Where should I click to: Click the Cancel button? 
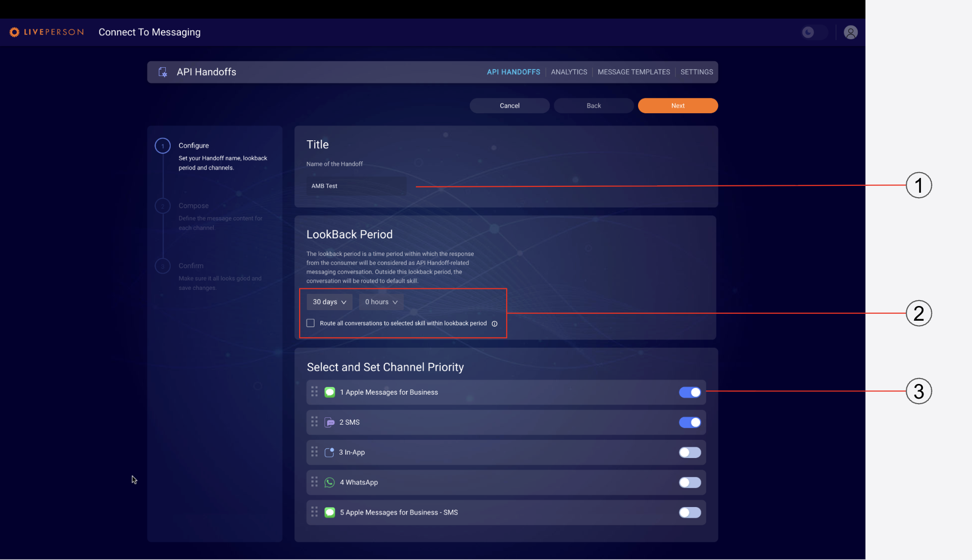tap(509, 106)
